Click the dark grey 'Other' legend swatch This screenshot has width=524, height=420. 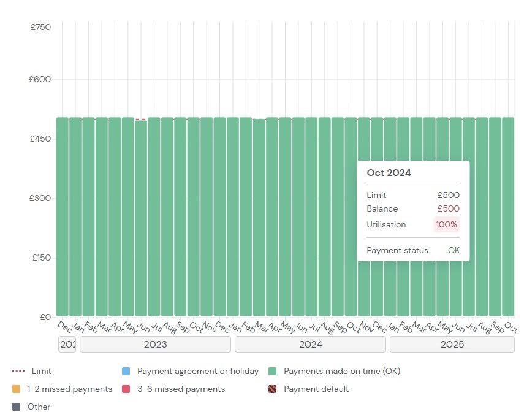click(x=17, y=407)
